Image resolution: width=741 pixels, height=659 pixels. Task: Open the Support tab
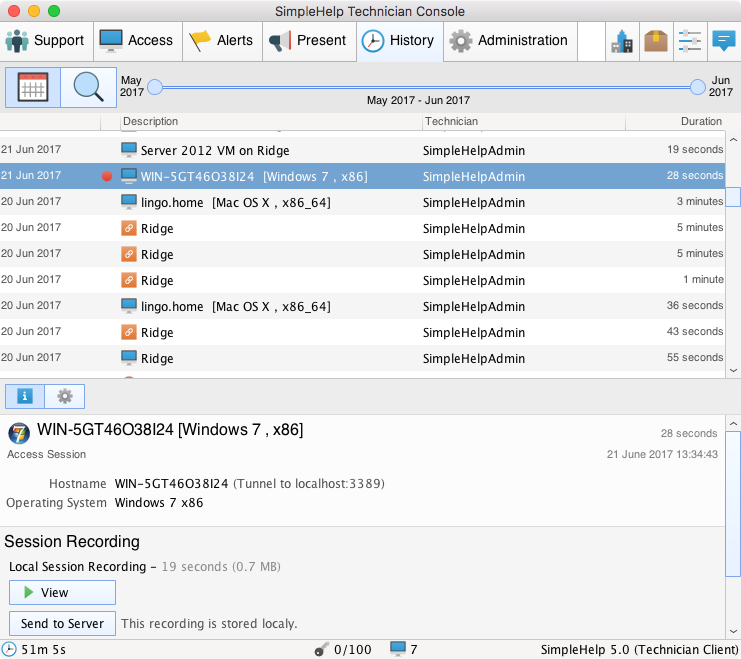pos(46,41)
